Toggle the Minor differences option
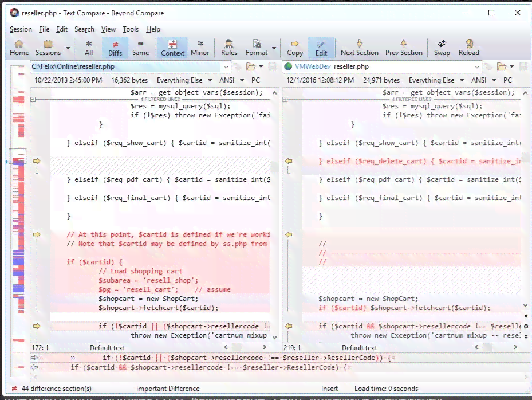Viewport: 532px width, 400px height. point(200,48)
